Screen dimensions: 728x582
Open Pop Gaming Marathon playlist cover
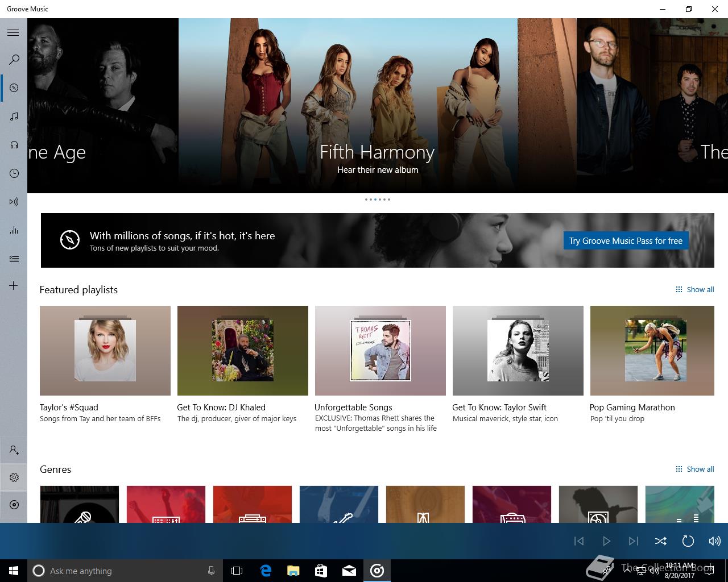click(x=652, y=351)
